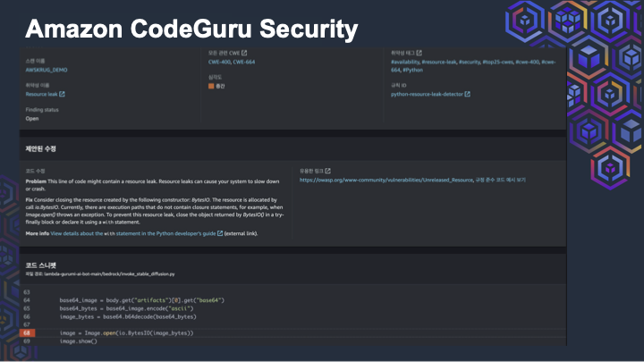Click the 제안된 수정 section header
Screen dimensions: 644x362
pos(40,148)
